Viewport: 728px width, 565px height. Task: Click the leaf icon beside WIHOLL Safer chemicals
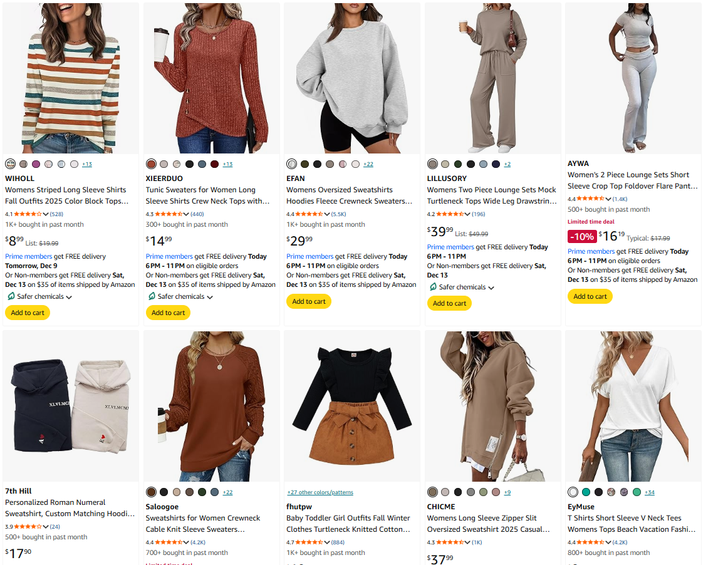point(11,297)
